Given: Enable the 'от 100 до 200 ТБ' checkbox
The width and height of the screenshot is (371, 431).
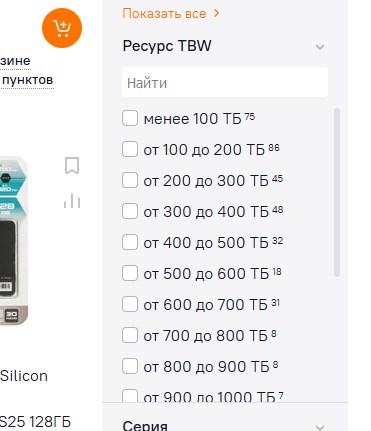Looking at the screenshot, I should point(130,149).
